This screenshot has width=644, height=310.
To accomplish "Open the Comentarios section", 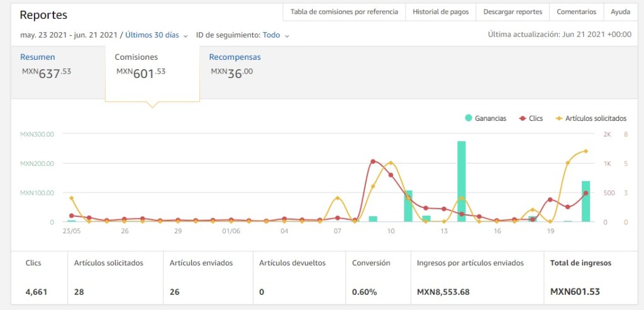I will 576,12.
